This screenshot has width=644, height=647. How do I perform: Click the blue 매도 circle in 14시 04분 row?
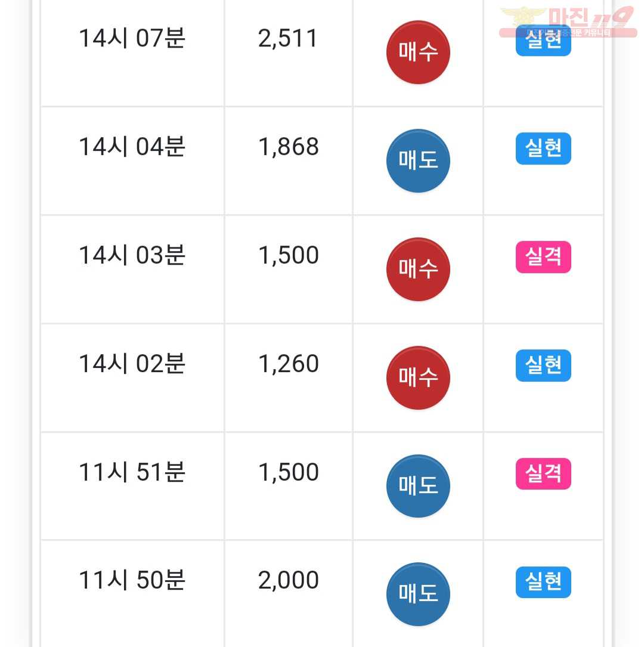point(418,160)
